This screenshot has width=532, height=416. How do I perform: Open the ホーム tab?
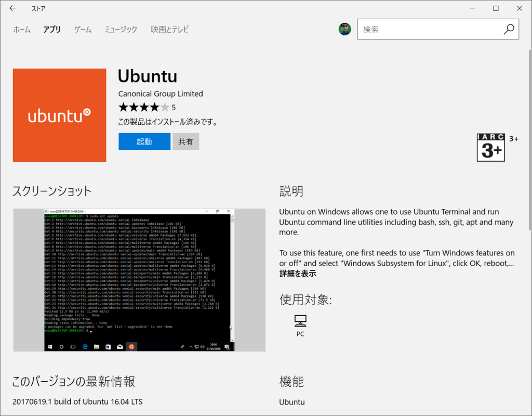coord(22,30)
